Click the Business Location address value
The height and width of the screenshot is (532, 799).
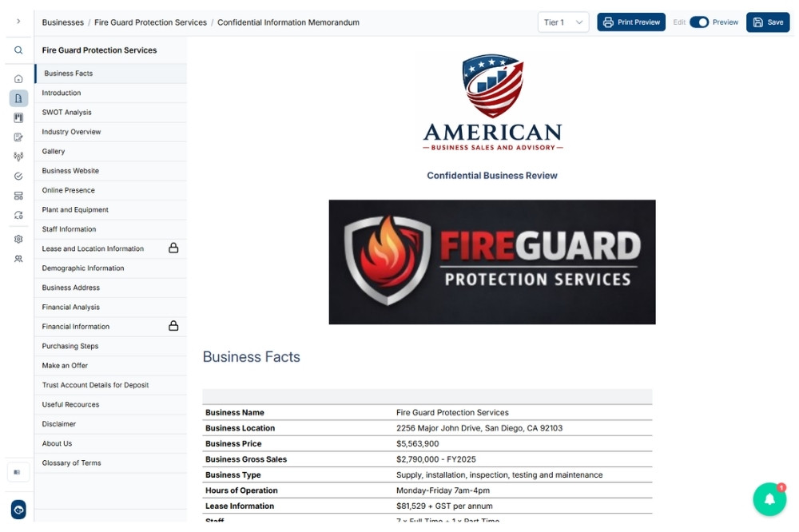479,428
